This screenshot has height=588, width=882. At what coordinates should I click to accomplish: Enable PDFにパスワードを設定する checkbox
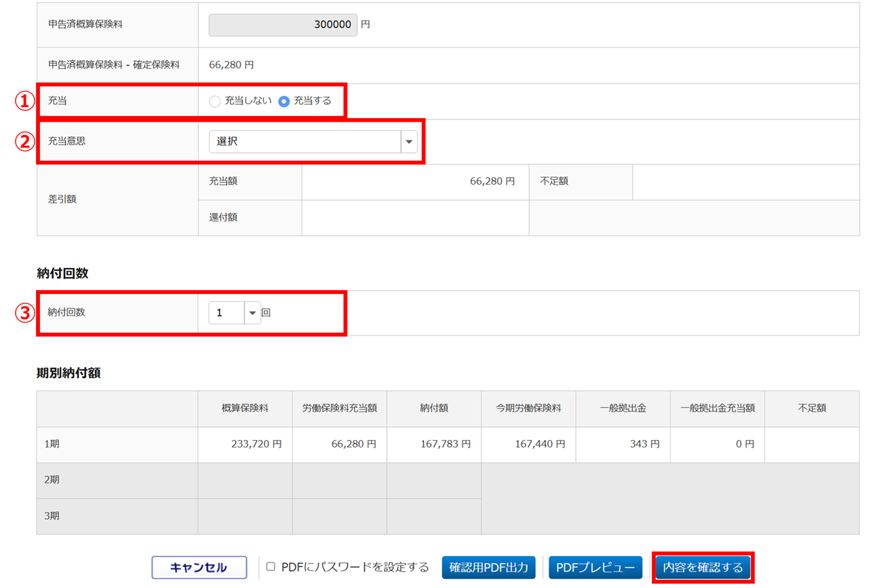(271, 567)
